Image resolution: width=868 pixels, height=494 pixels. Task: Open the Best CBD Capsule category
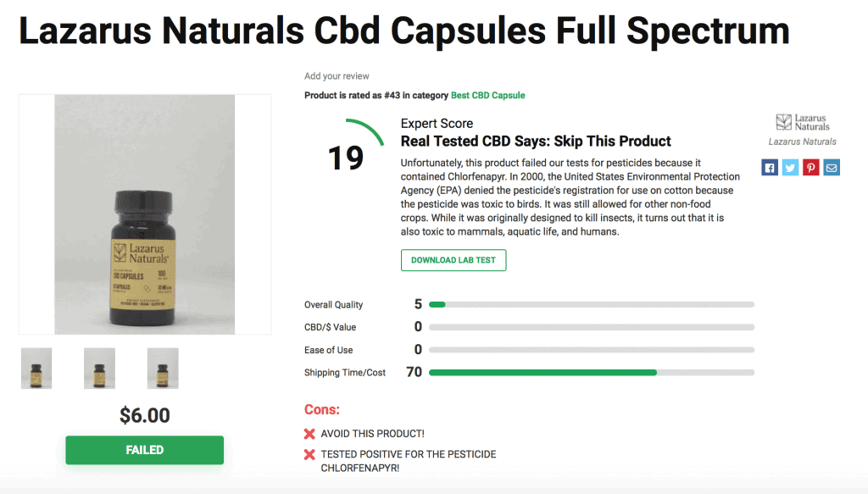point(488,95)
